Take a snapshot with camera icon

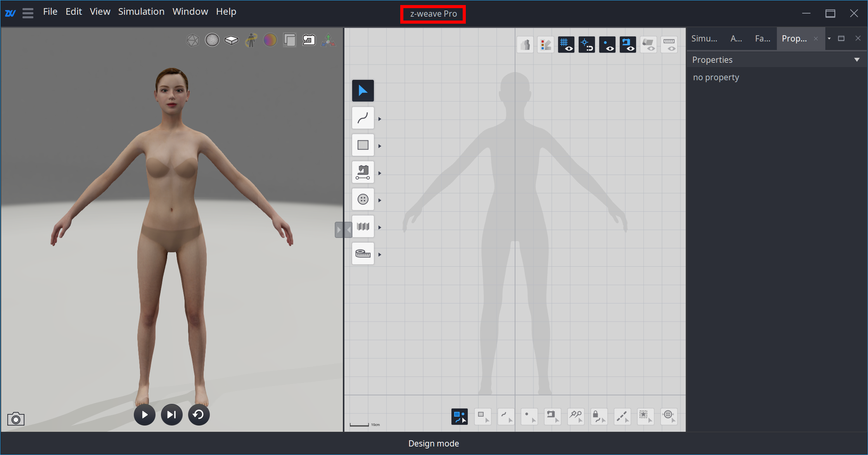click(x=16, y=419)
